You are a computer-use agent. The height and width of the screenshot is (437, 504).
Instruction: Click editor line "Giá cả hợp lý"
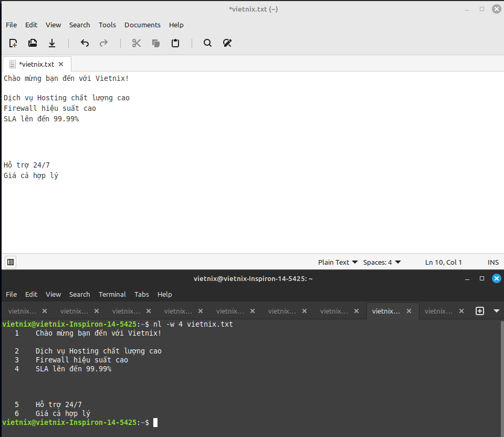coord(31,175)
